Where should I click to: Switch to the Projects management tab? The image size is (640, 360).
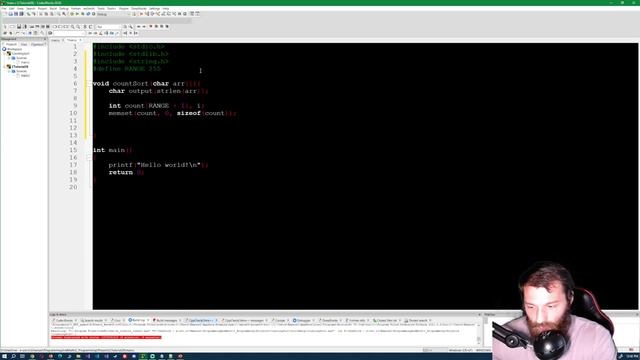click(x=11, y=44)
